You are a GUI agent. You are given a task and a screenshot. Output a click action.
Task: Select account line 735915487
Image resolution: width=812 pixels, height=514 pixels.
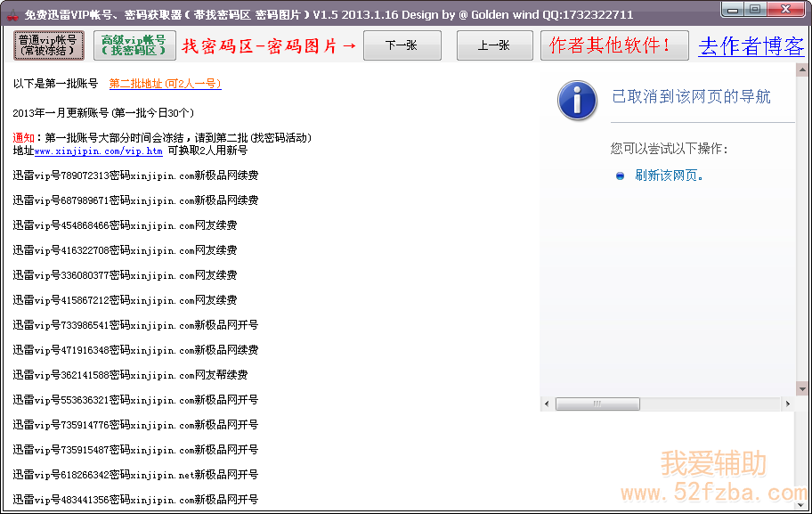[135, 450]
